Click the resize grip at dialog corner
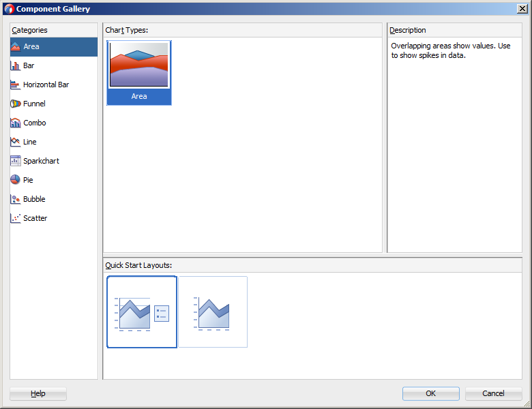 click(x=527, y=404)
